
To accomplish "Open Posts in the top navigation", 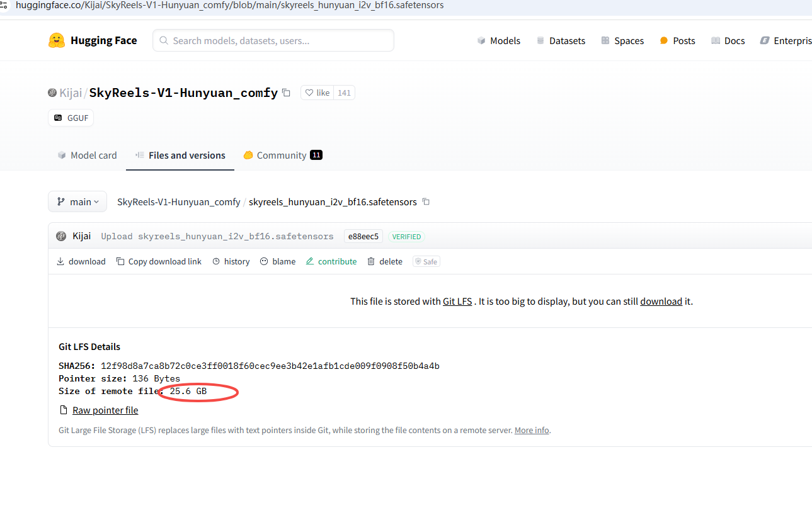I will [x=677, y=40].
